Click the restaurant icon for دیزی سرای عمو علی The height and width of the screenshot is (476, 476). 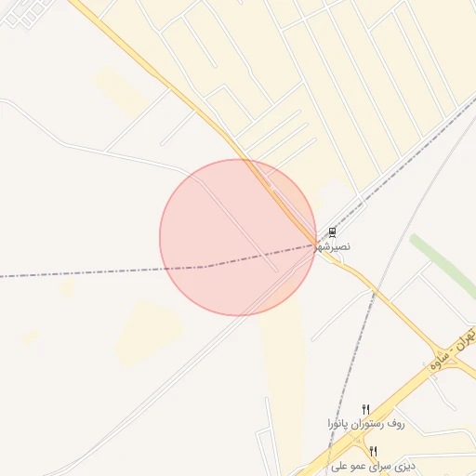[374, 451]
